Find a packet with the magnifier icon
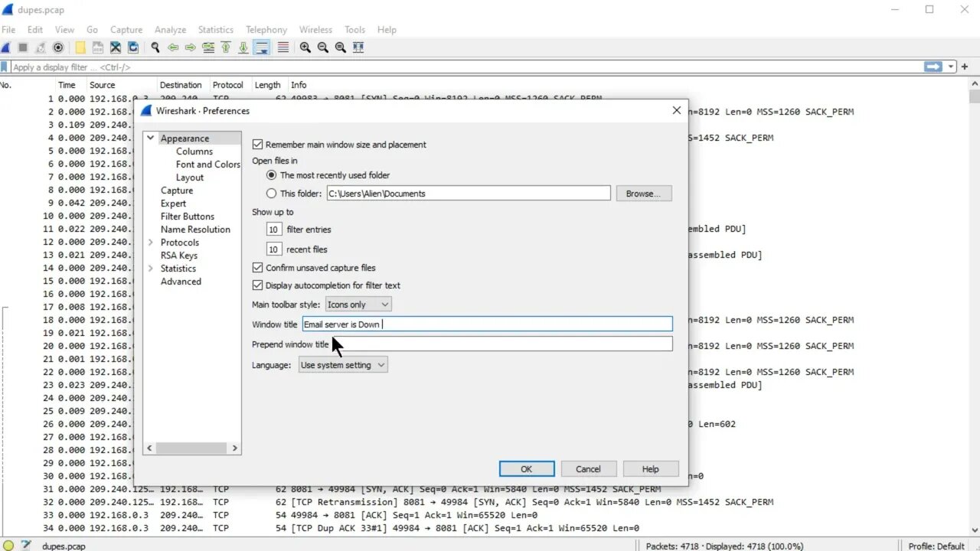980x551 pixels. tap(155, 47)
